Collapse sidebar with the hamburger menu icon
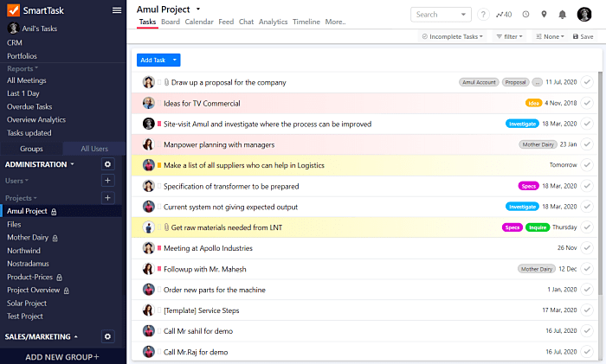 (x=117, y=10)
